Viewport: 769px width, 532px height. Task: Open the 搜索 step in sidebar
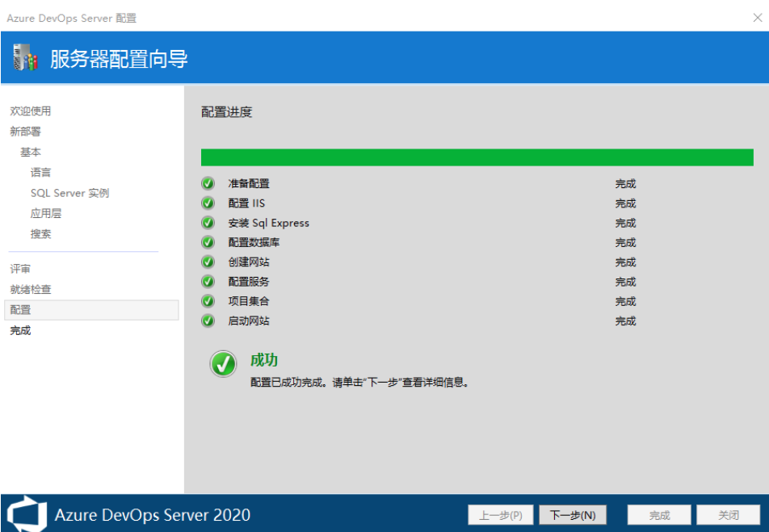point(40,234)
